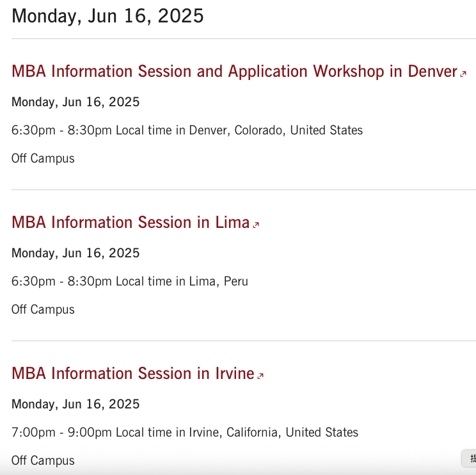This screenshot has width=476, height=475.
Task: Click Irvine, California, United States location text
Action: pyautogui.click(x=274, y=433)
